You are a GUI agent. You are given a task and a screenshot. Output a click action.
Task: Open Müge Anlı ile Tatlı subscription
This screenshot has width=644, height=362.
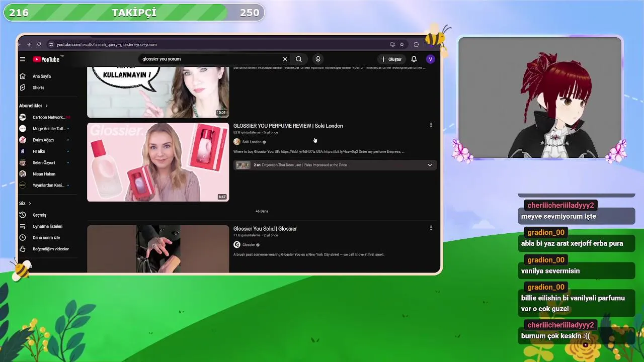44,129
